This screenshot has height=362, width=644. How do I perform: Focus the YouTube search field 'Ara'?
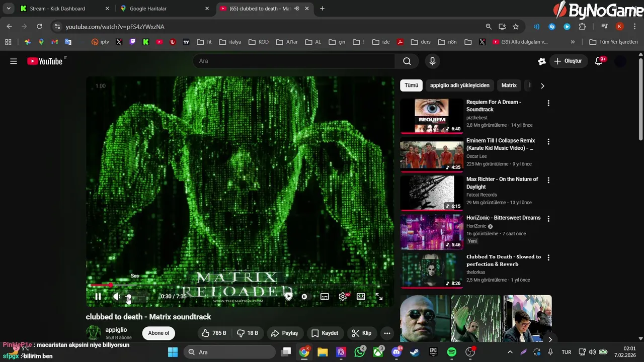coord(294,61)
